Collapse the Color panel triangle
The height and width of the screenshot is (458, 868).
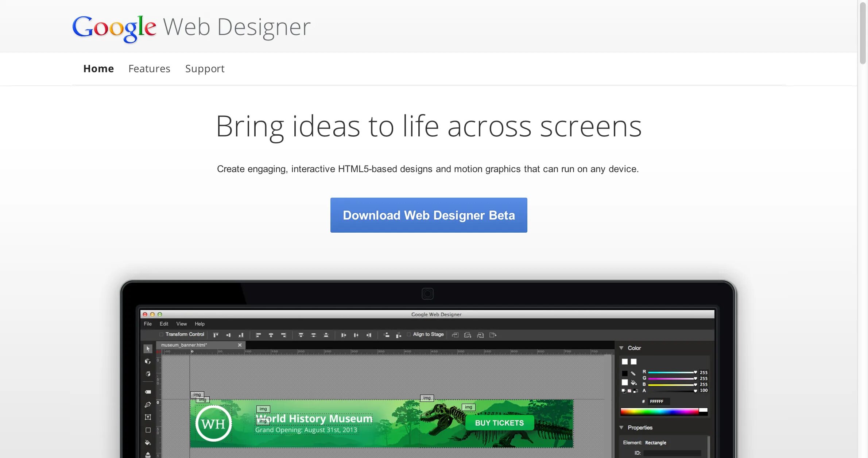point(621,348)
